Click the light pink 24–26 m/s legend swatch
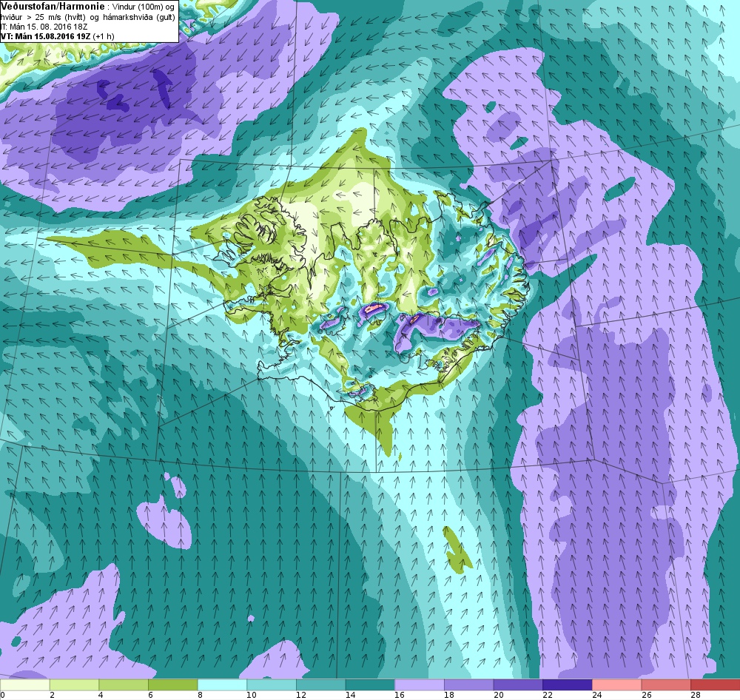 click(616, 684)
